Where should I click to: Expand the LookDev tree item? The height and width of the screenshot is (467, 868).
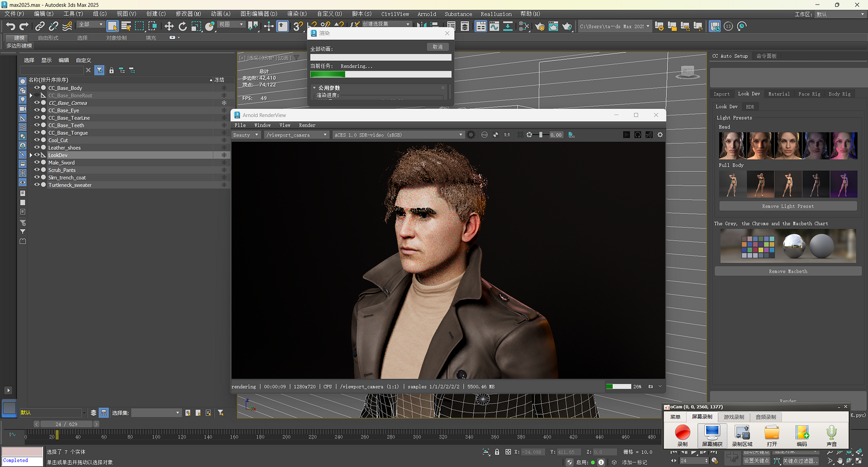pos(31,155)
